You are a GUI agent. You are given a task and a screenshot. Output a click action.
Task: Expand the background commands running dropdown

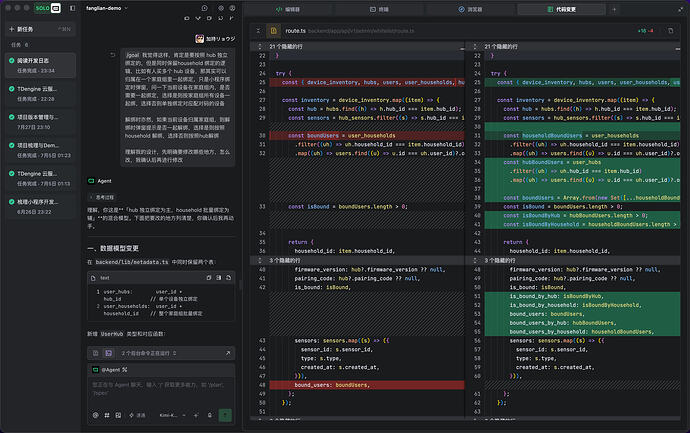(x=149, y=353)
